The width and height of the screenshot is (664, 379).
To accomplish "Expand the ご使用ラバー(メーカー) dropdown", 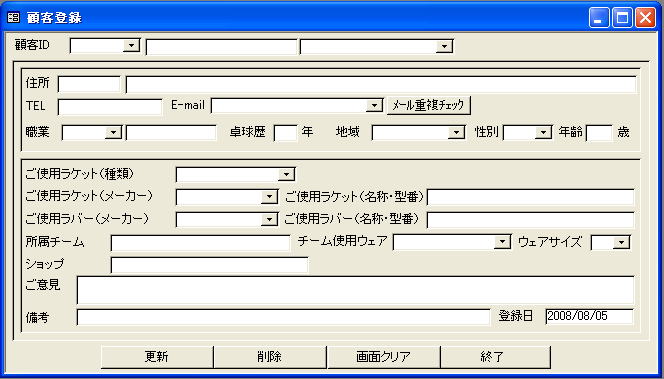I will tap(269, 219).
